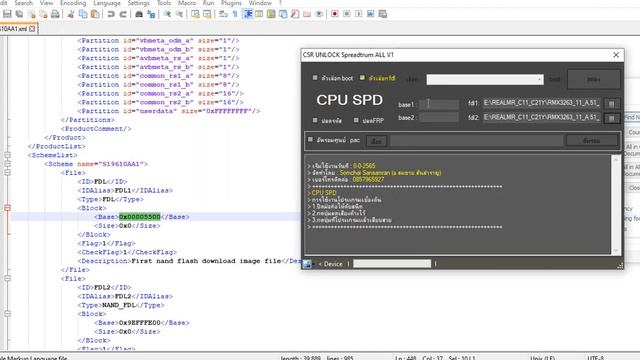Click the large button right of combo box
Screen dimensions: 640x360
(x=593, y=79)
